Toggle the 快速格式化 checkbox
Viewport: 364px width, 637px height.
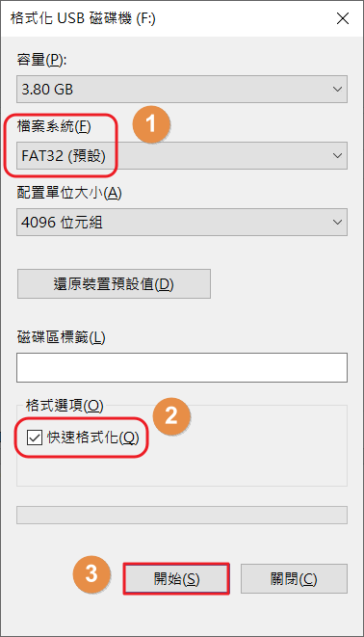click(34, 438)
